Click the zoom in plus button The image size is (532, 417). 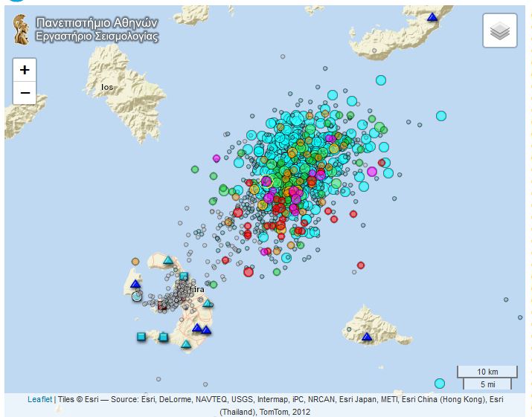pyautogui.click(x=25, y=70)
